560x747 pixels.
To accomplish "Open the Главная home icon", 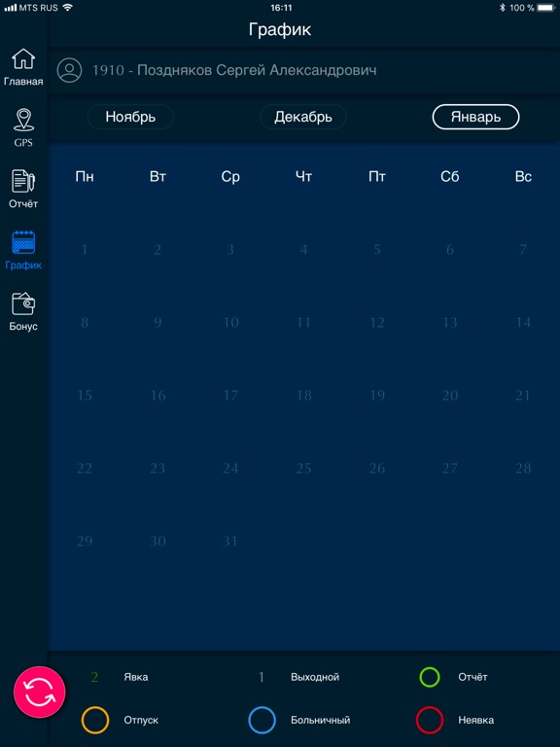I will [23, 59].
